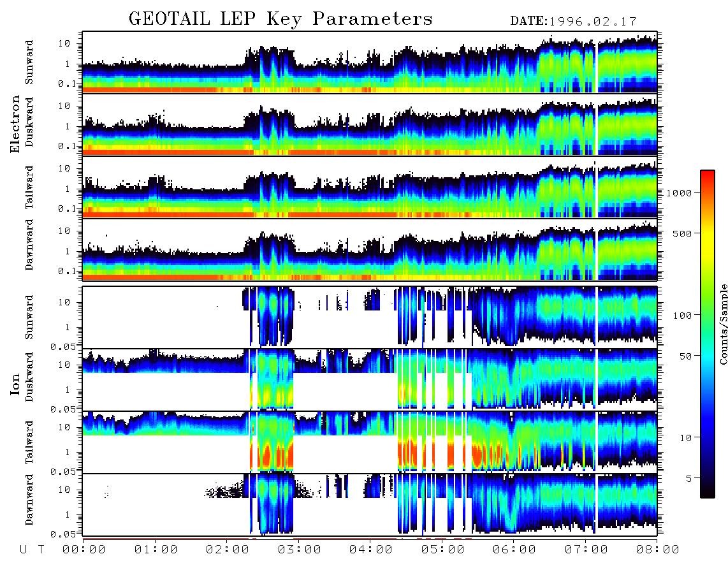728x561 pixels.
Task: Click the 'GEOTAIL LEP Key Parameters' title
Action: point(280,19)
